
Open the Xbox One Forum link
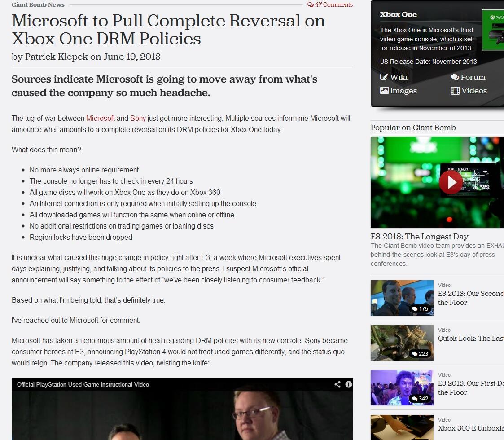468,77
